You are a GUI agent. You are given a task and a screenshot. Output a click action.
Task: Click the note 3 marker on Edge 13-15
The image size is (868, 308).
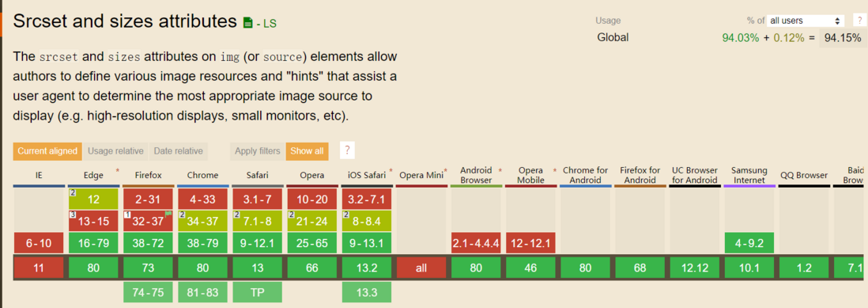[73, 215]
